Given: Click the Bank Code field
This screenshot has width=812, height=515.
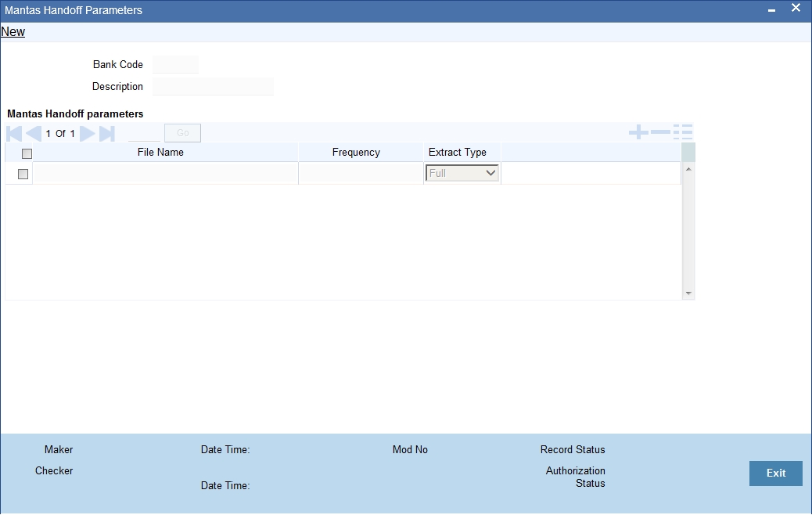Looking at the screenshot, I should click(175, 65).
